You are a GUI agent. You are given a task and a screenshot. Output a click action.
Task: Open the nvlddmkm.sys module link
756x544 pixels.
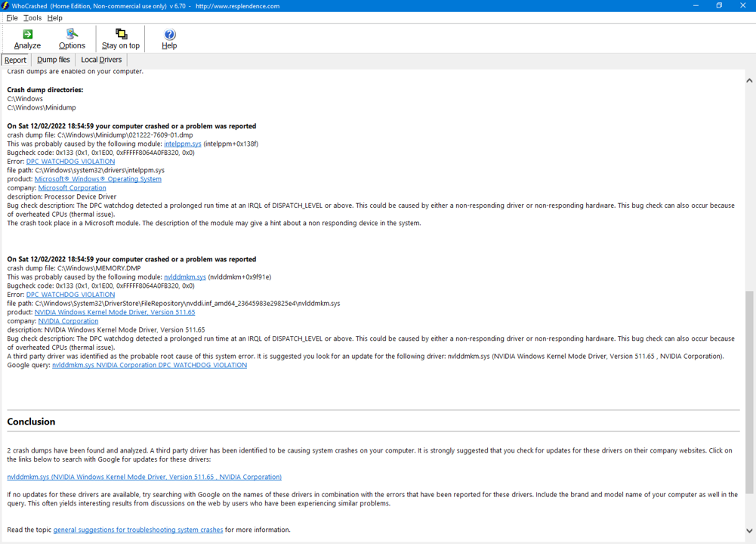(185, 277)
